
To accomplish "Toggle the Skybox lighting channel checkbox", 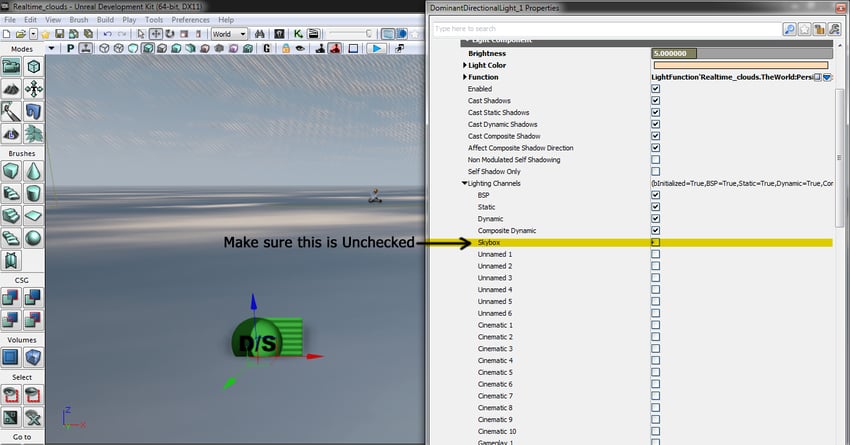I will tap(655, 242).
